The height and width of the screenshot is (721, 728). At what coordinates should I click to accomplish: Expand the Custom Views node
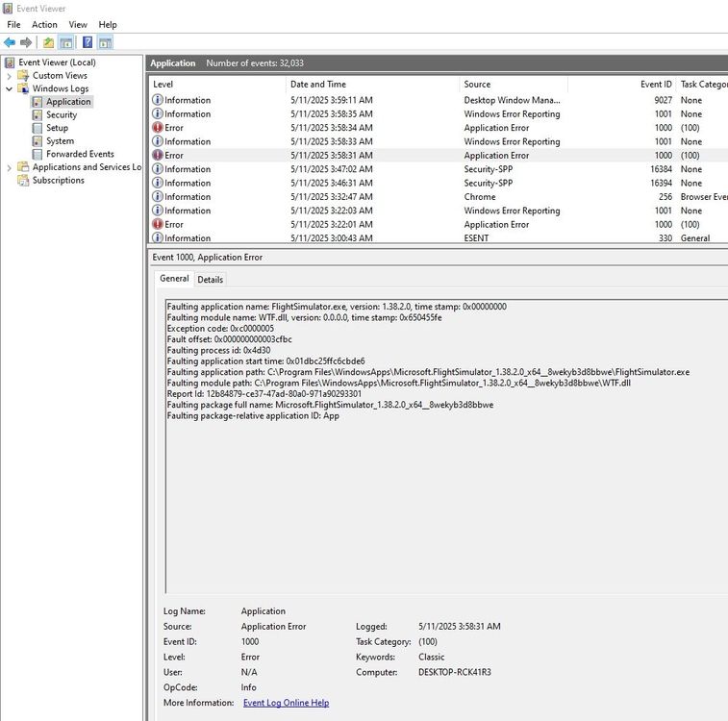click(10, 75)
